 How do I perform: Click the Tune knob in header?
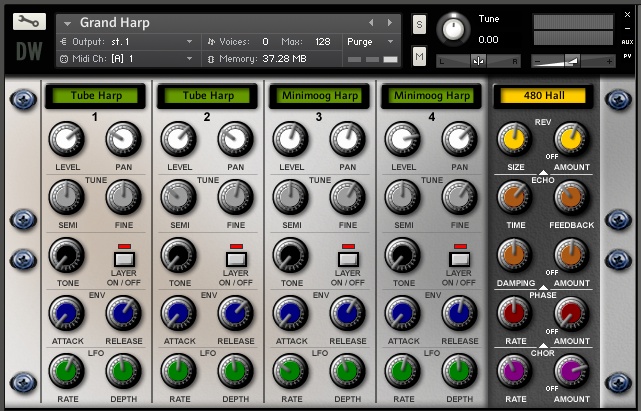(x=454, y=28)
